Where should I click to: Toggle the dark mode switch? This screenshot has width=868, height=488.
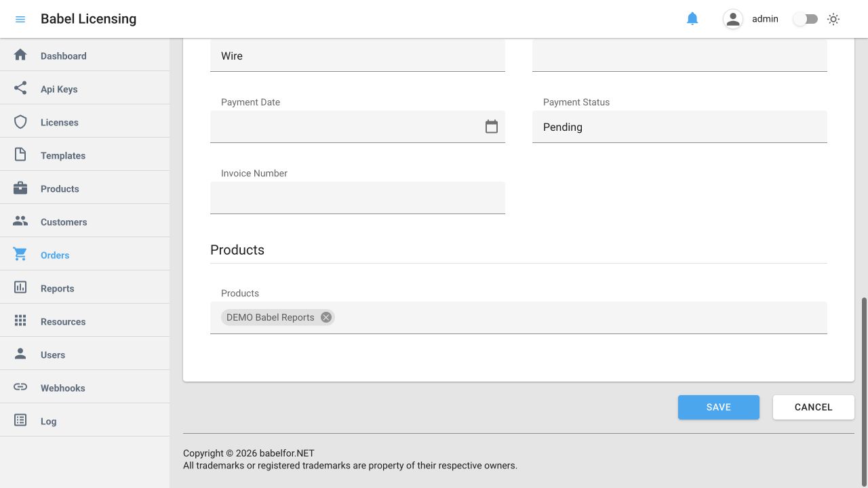pos(806,19)
